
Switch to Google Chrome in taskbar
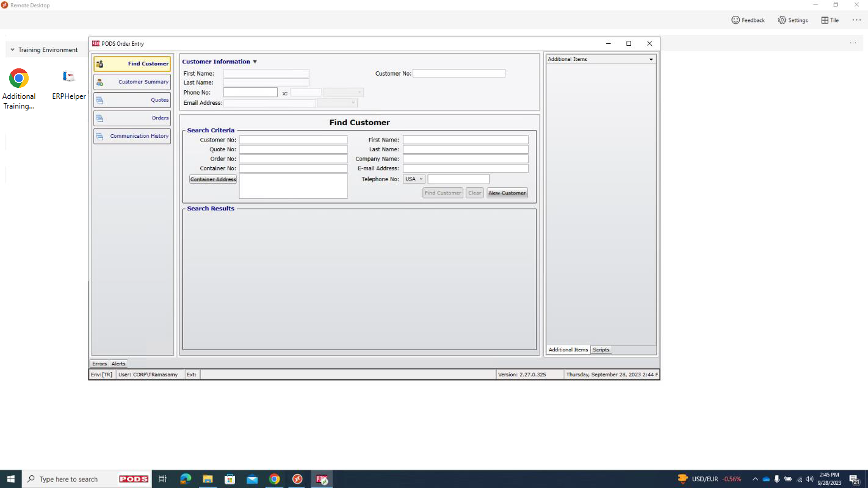tap(275, 479)
